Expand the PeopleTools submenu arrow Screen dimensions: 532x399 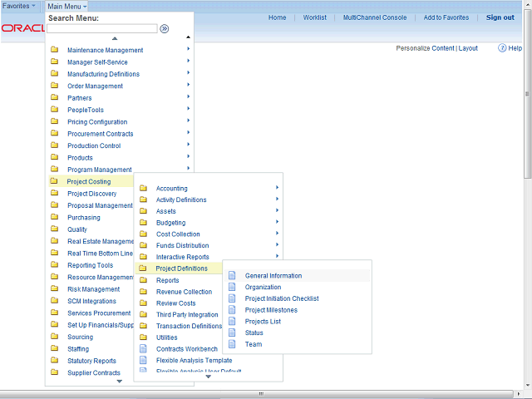click(188, 110)
